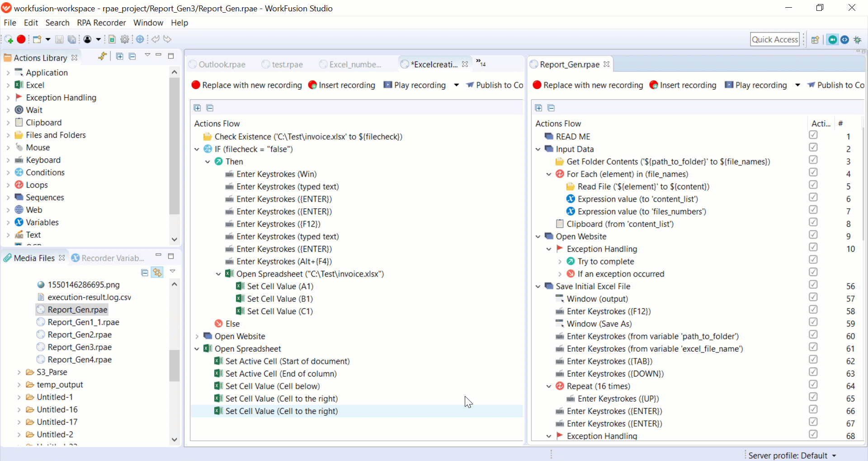Viewport: 868px width, 461px height.
Task: Switch to the test.rpae tab
Action: coord(283,65)
